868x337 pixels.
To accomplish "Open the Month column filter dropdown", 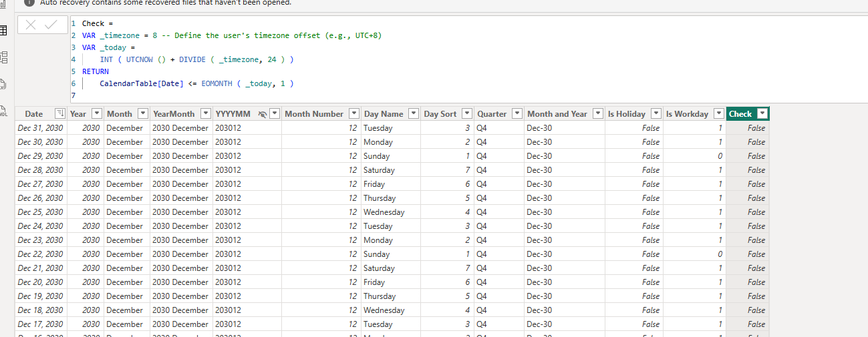I will coord(142,114).
